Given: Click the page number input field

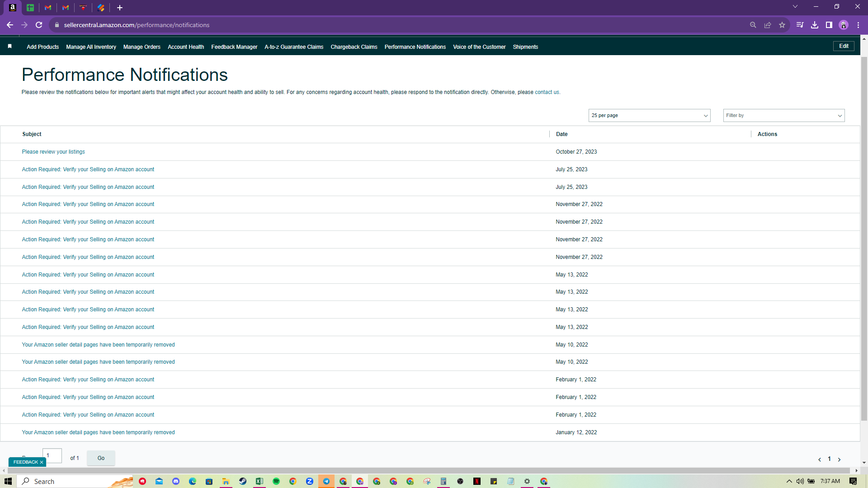Looking at the screenshot, I should [52, 455].
